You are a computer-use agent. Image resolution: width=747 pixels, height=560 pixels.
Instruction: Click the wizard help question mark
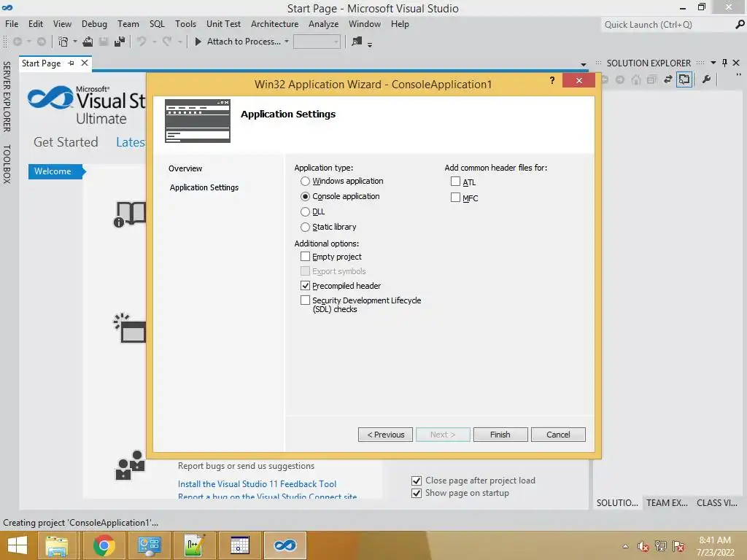552,80
